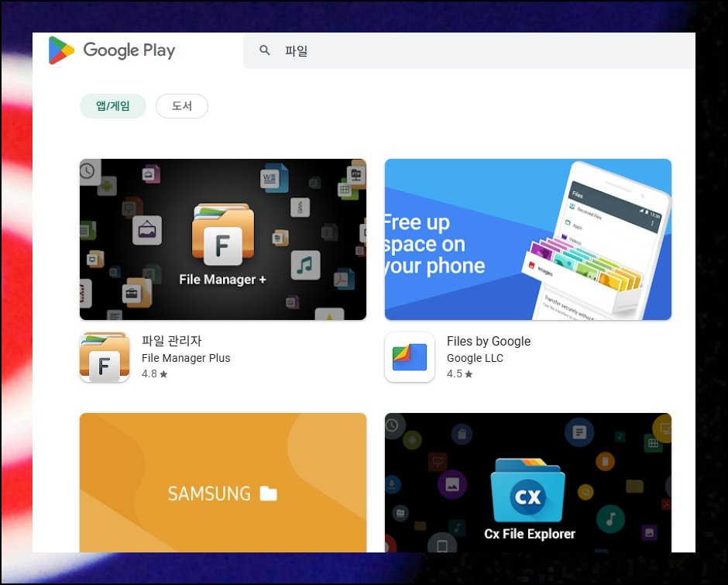Open the Samsung orange banner
The height and width of the screenshot is (585, 728).
tap(223, 482)
